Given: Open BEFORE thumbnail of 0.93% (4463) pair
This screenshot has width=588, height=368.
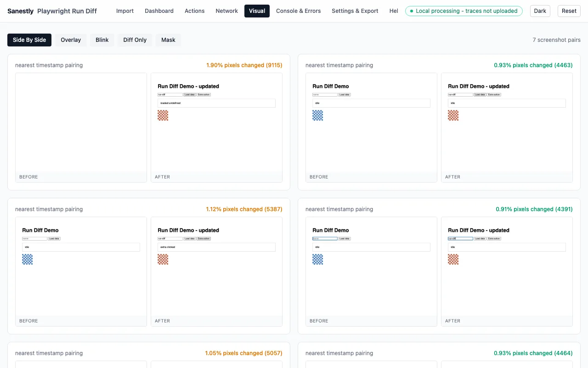Looking at the screenshot, I should point(371,127).
